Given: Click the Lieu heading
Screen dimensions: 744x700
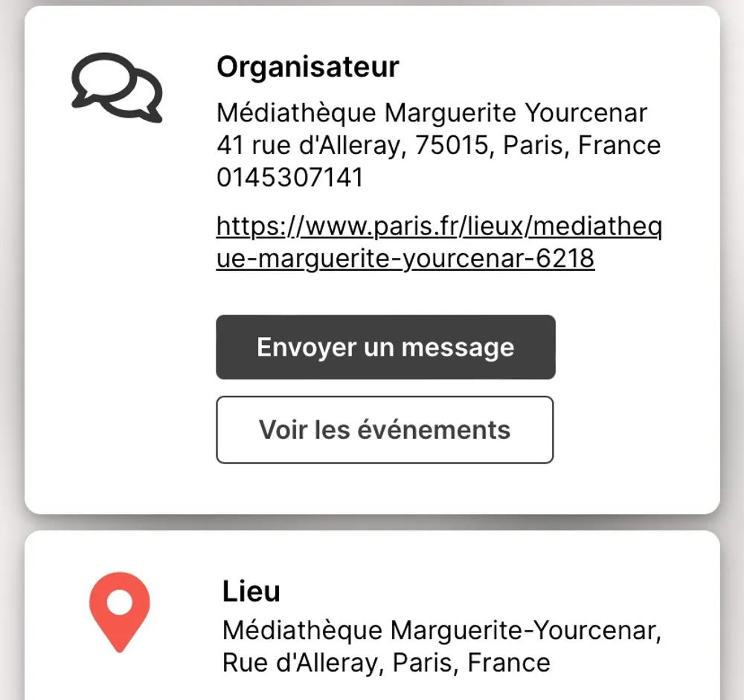Looking at the screenshot, I should pos(251,591).
